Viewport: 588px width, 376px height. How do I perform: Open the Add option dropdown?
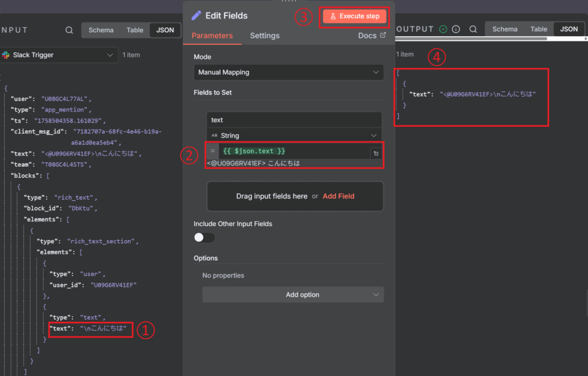[293, 294]
